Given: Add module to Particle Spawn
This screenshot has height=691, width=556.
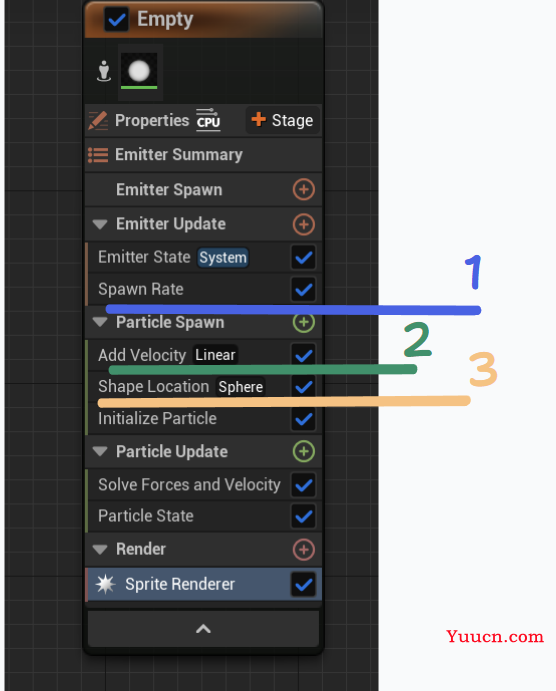Looking at the screenshot, I should [304, 323].
